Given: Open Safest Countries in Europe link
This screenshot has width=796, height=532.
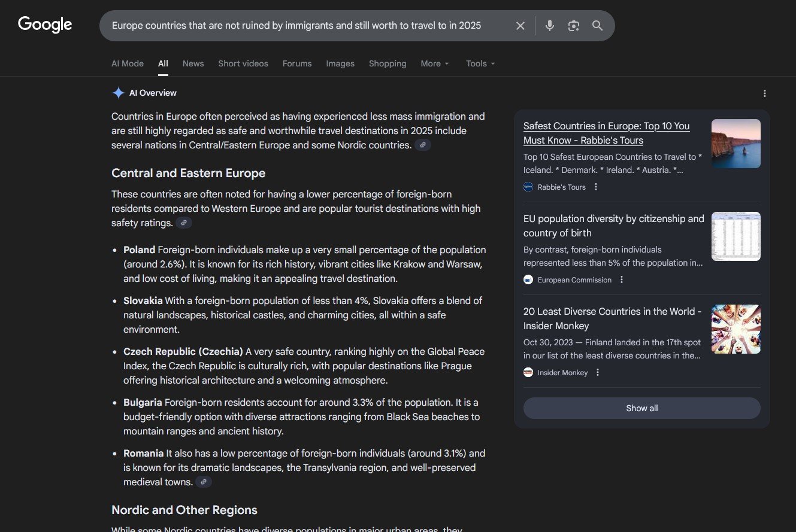Looking at the screenshot, I should tap(606, 133).
